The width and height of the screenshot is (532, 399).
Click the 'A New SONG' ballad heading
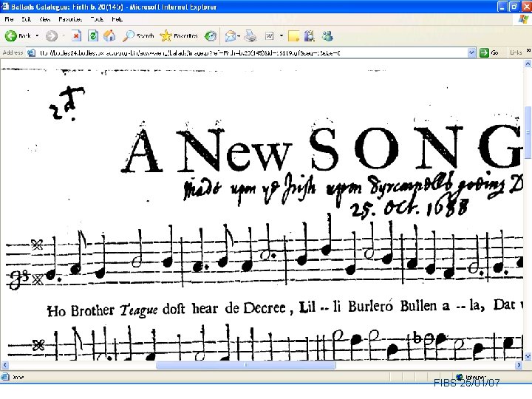pyautogui.click(x=322, y=147)
